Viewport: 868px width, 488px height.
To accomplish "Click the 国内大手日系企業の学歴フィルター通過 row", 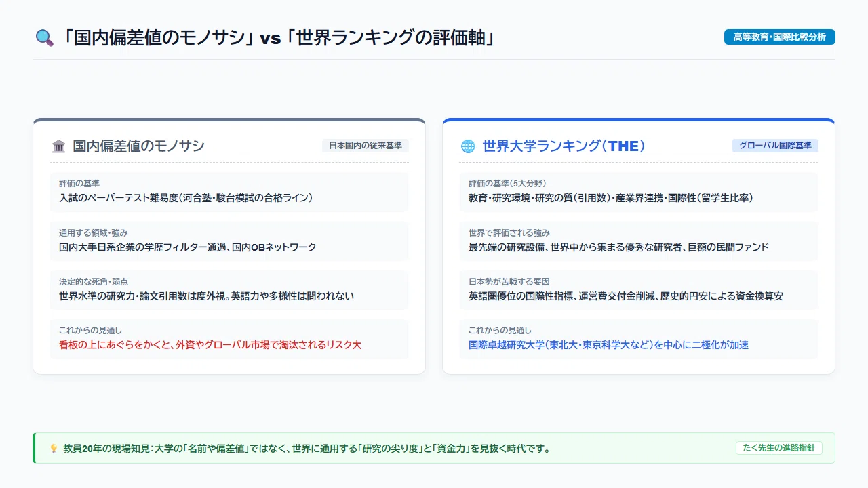I will click(229, 241).
